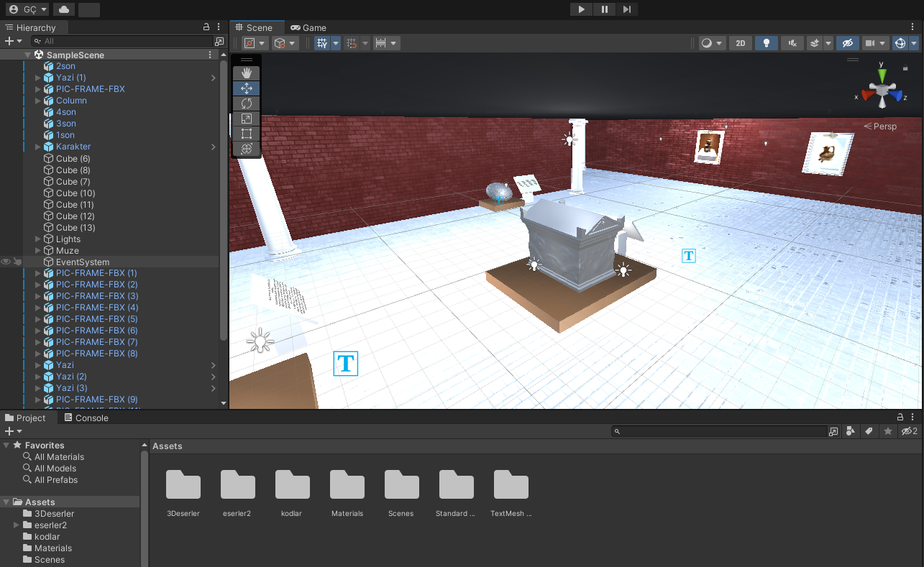
Task: Toggle scene view audio on
Action: point(792,43)
